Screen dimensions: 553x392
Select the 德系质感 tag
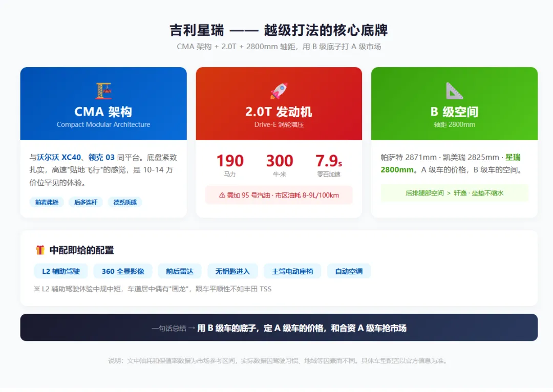click(x=125, y=202)
